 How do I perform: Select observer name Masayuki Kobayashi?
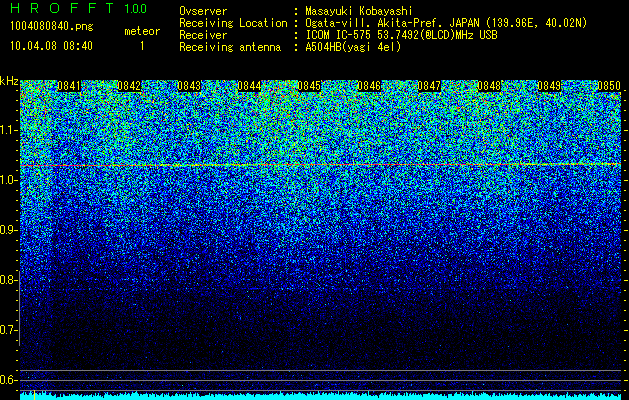(359, 11)
